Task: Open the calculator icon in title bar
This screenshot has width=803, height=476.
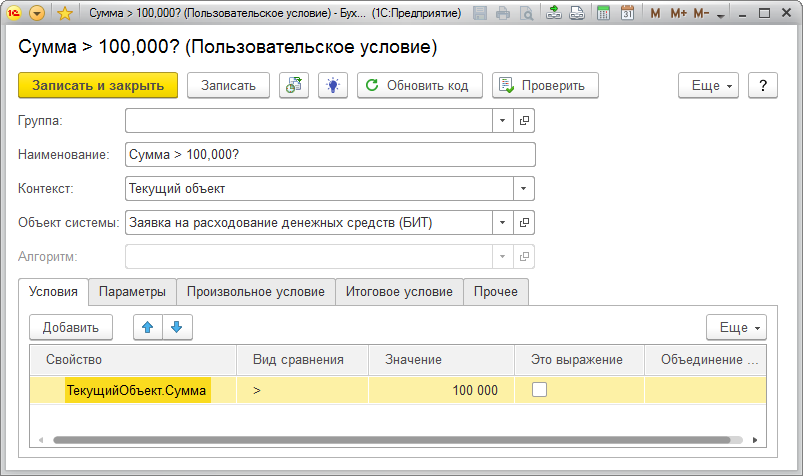Action: (603, 14)
